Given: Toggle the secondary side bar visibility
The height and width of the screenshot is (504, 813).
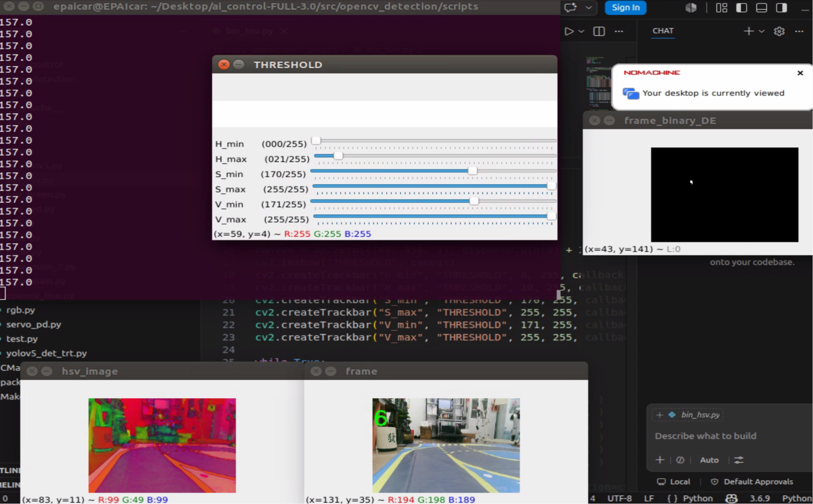Looking at the screenshot, I should [x=782, y=8].
